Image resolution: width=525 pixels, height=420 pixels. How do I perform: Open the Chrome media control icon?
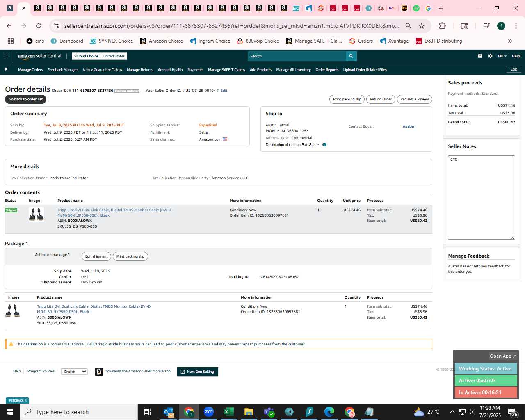point(486,26)
